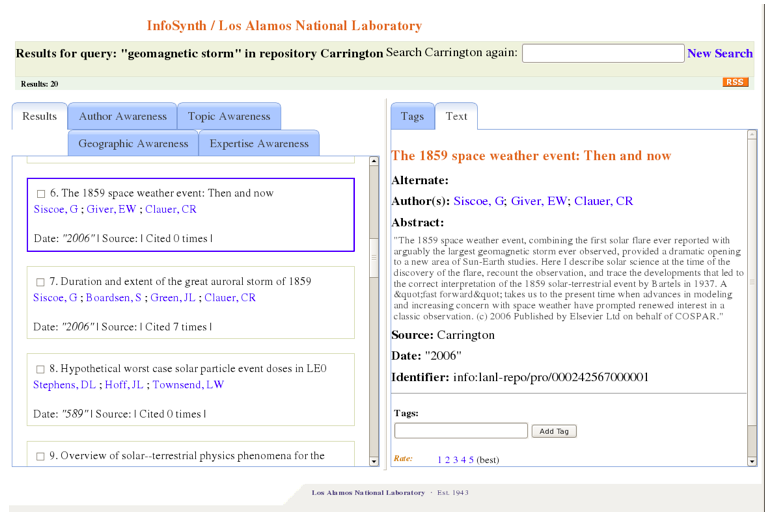The height and width of the screenshot is (519, 770).
Task: Open the Geographic Awareness tab
Action: tap(133, 143)
